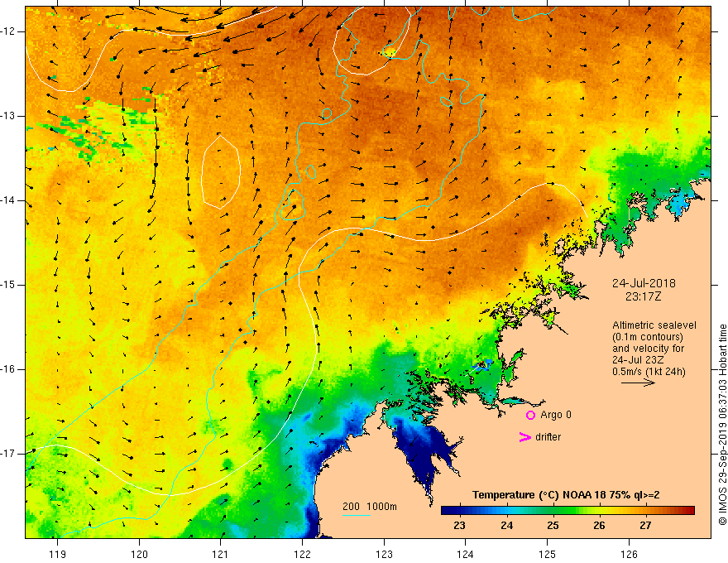Click longitude axis label 119
The width and height of the screenshot is (728, 563).
58,554
